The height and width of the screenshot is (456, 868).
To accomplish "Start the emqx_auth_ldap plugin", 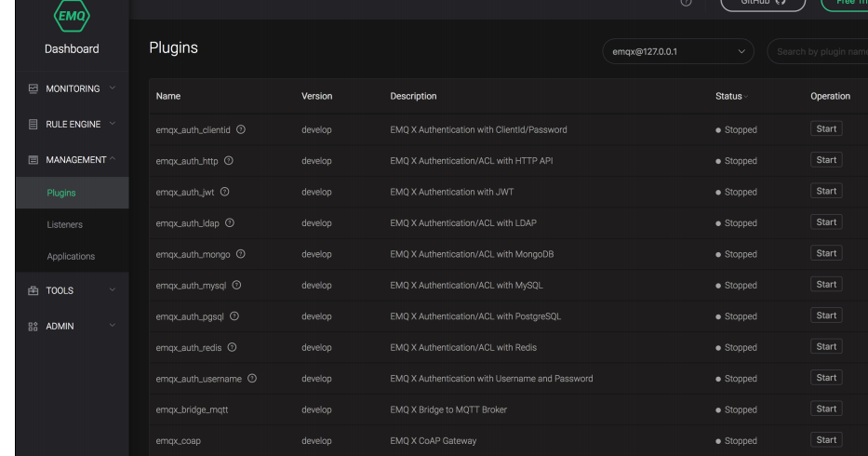I will [826, 221].
